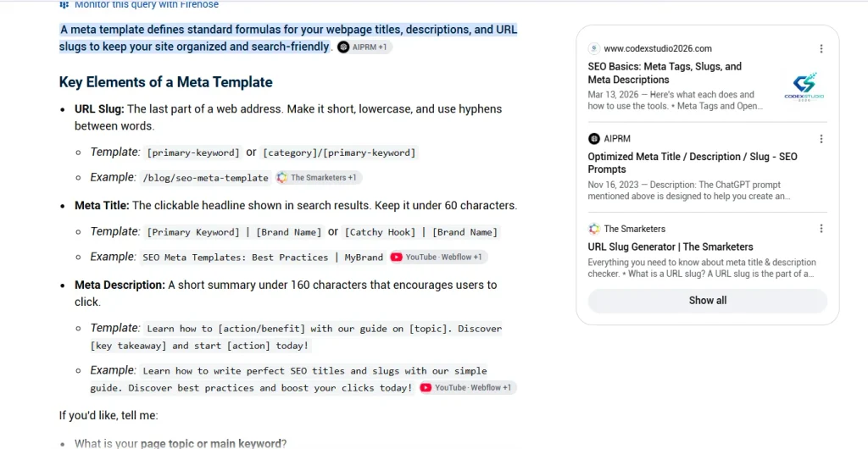Click [Catchy Hook] | [Brand Name] template code
868x449 pixels.
click(x=420, y=232)
